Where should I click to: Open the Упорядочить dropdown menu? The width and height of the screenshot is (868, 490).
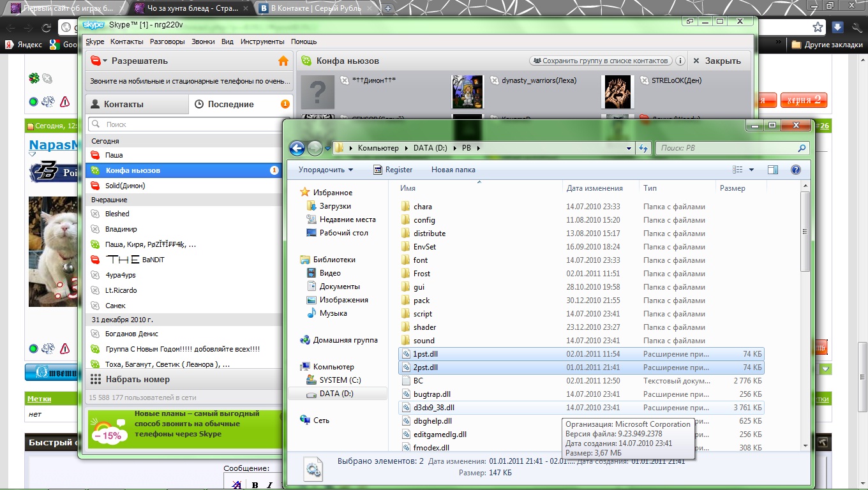(325, 170)
